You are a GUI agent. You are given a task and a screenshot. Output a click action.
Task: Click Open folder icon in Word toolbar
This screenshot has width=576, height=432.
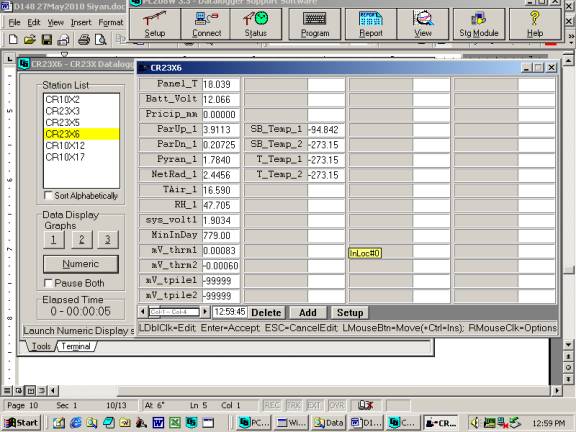[29, 39]
